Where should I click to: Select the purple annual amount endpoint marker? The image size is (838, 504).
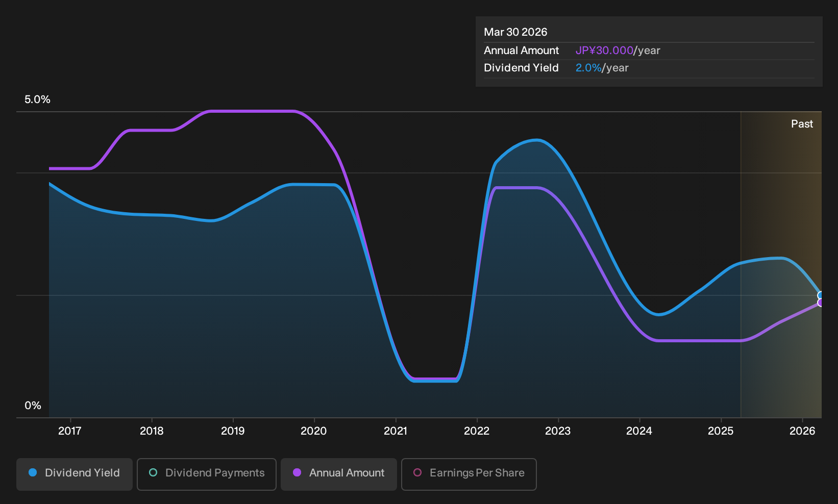(x=821, y=303)
